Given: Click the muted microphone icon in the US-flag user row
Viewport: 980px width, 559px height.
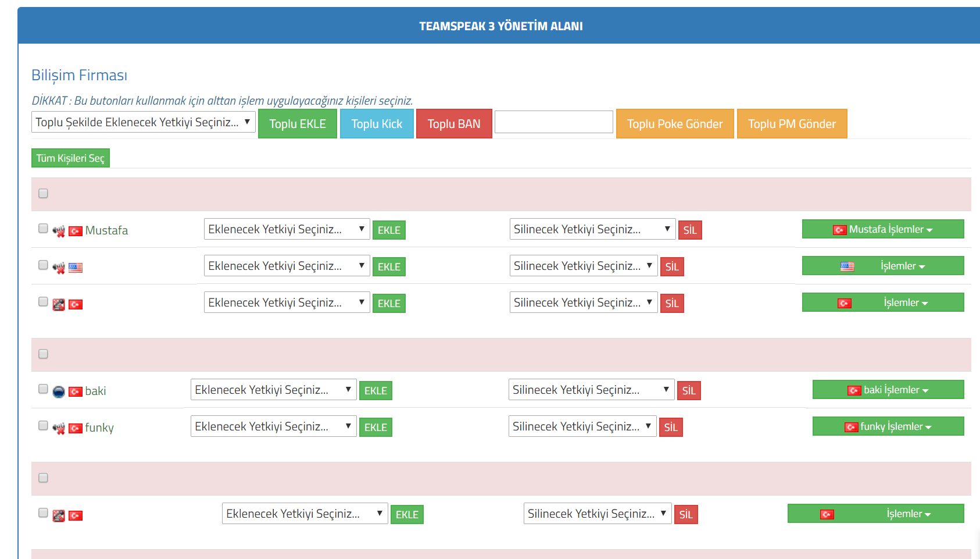Looking at the screenshot, I should pos(59,268).
